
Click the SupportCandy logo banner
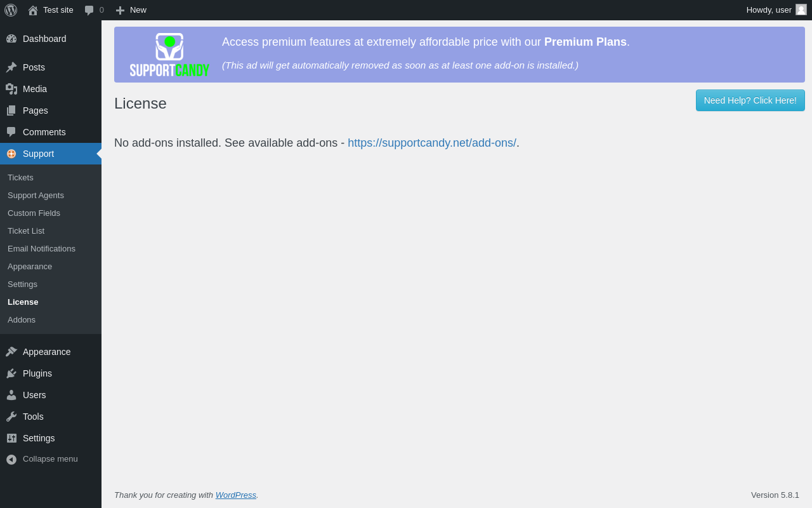pyautogui.click(x=169, y=55)
